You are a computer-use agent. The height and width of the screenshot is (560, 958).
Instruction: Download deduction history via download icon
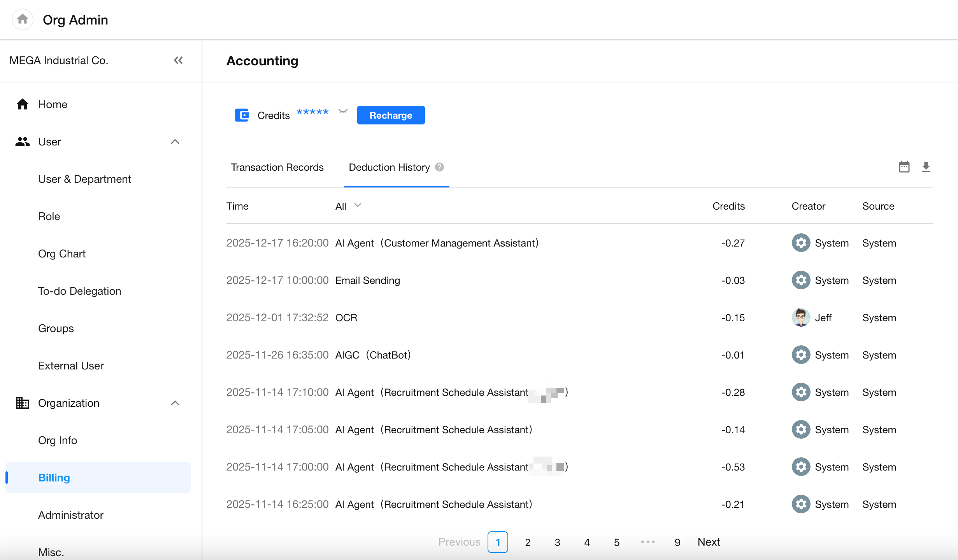tap(926, 167)
